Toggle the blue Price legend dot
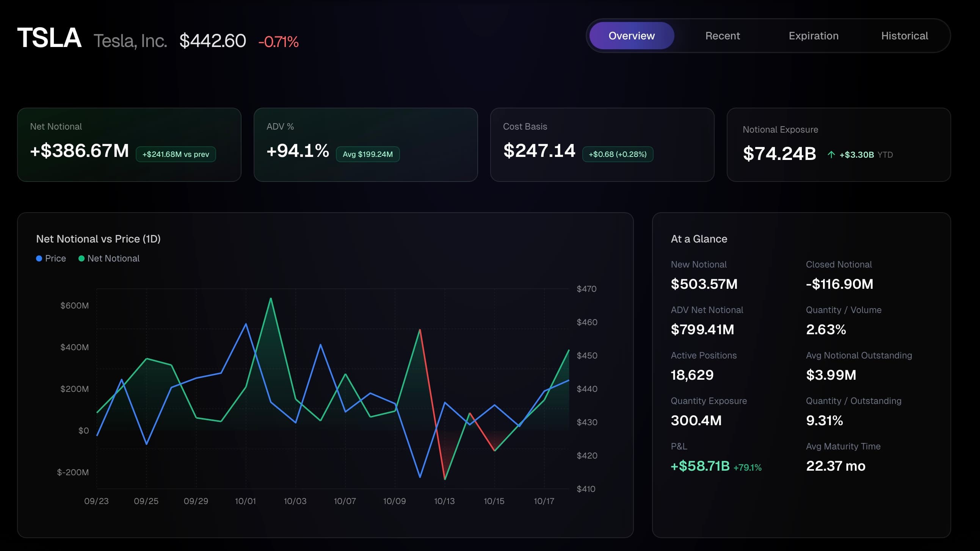980x551 pixels. [39, 258]
